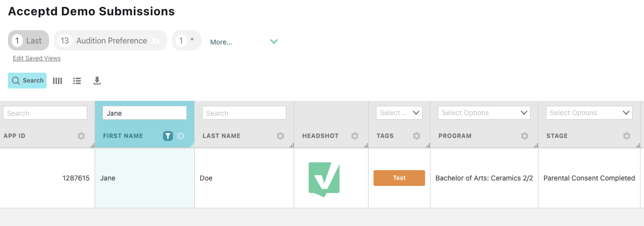The height and width of the screenshot is (226, 644).
Task: Click the PROGRAM column header
Action: 455,136
